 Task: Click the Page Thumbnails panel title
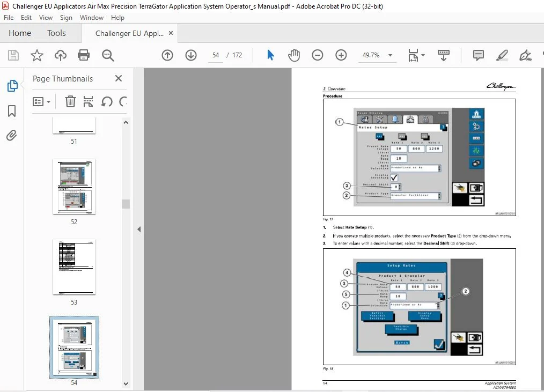[63, 79]
